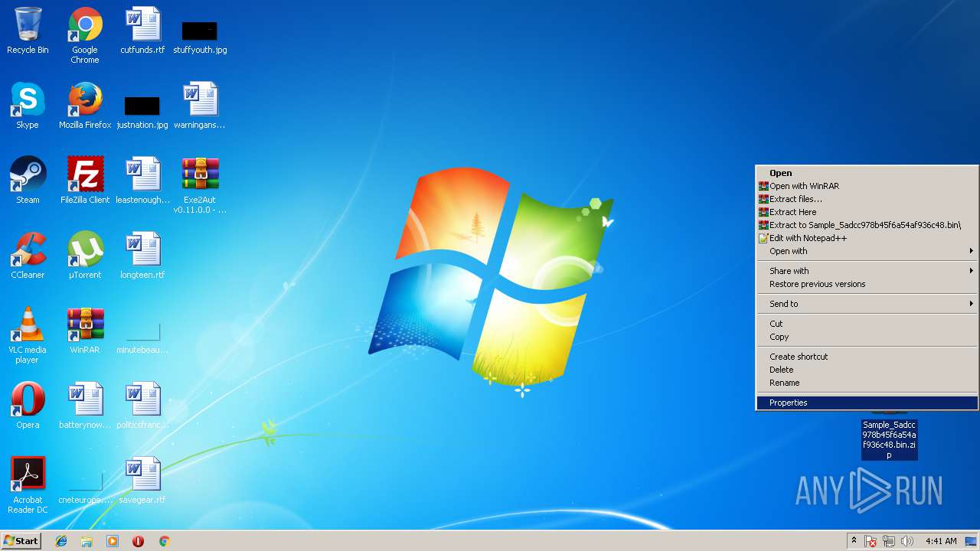Show hidden system tray icons
980x551 pixels.
(854, 541)
